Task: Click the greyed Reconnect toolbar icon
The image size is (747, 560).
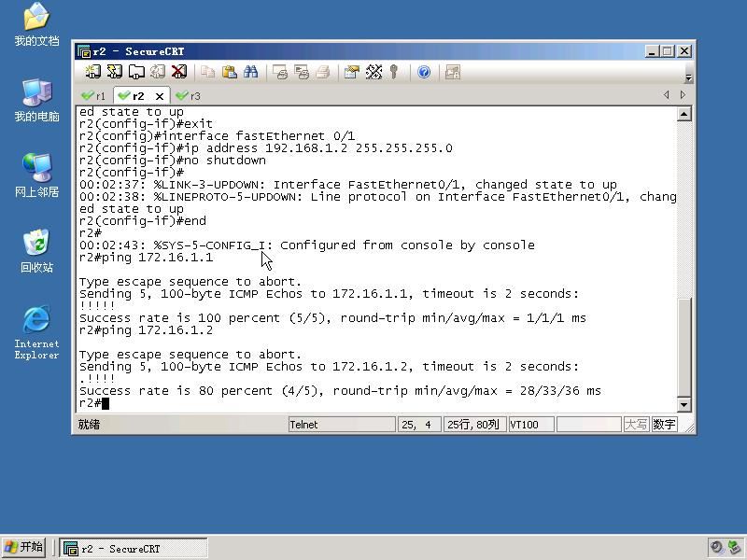Action: (158, 72)
